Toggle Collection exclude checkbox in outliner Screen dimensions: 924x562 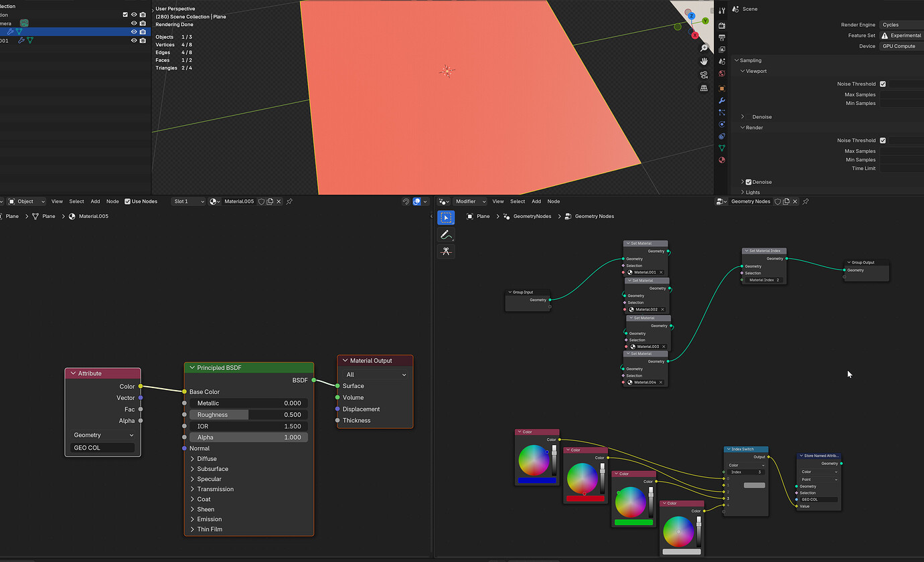click(x=125, y=15)
